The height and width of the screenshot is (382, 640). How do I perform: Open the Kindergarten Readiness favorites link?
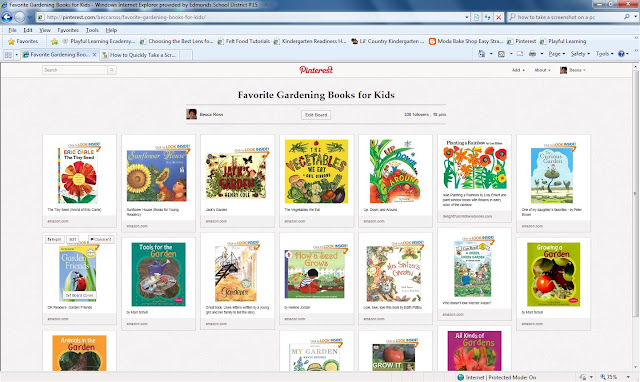click(x=310, y=41)
